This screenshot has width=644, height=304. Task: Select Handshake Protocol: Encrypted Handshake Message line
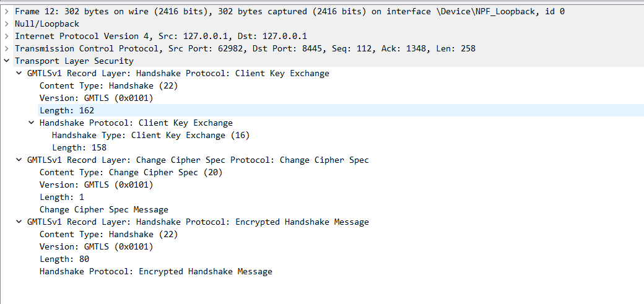[156, 271]
